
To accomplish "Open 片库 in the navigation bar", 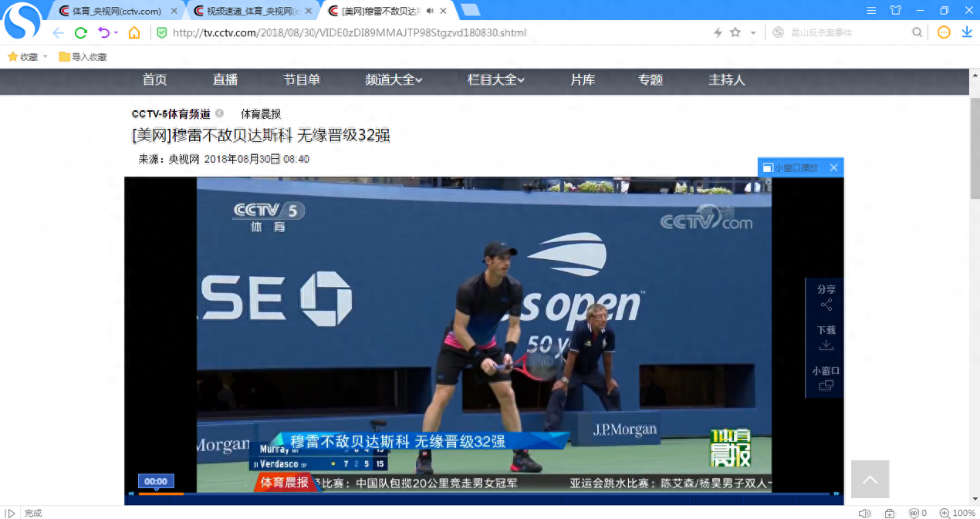I will pyautogui.click(x=583, y=79).
